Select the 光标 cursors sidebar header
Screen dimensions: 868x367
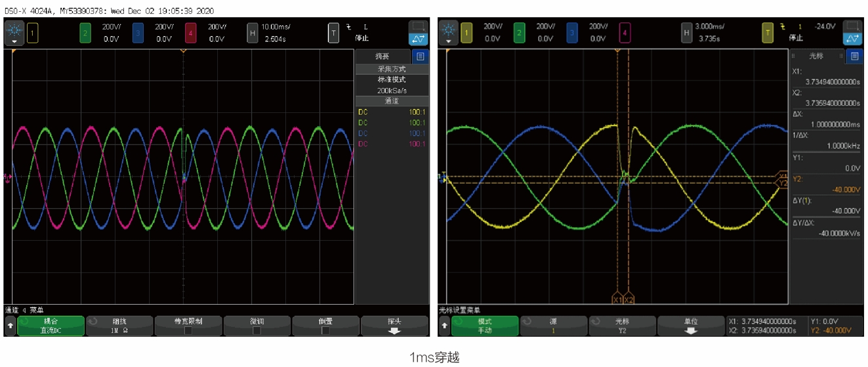[x=816, y=56]
